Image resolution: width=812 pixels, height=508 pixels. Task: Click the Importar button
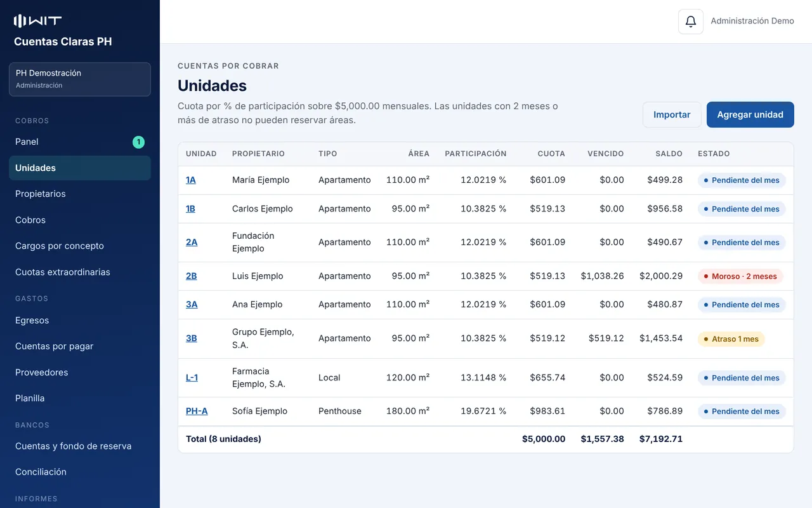672,115
